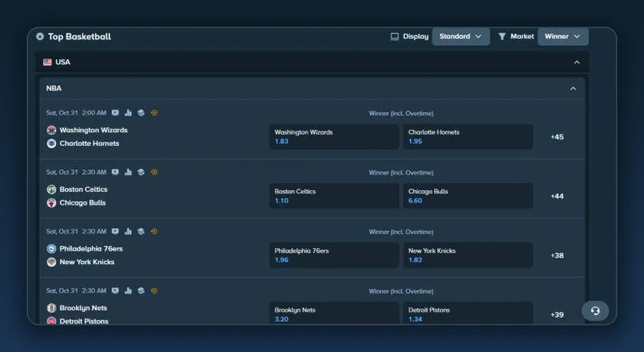Bet on Charlotte Hornets at 1.95
The height and width of the screenshot is (352, 644).
pos(468,137)
